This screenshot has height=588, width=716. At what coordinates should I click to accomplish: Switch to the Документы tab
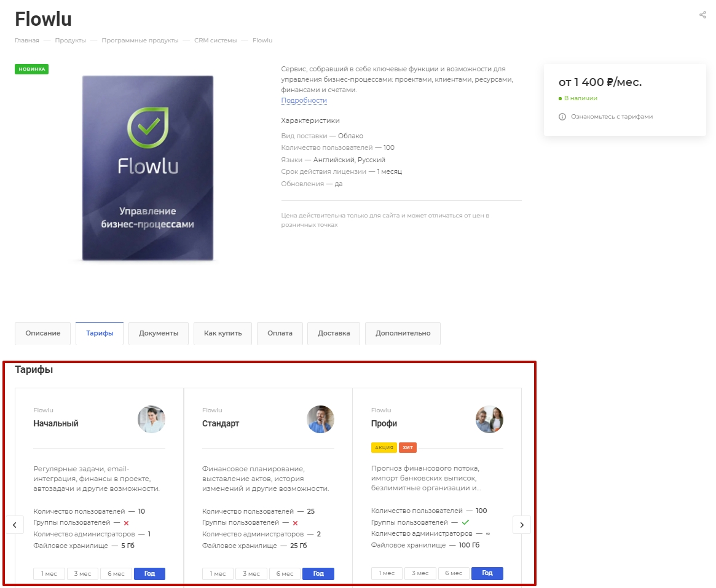click(159, 333)
